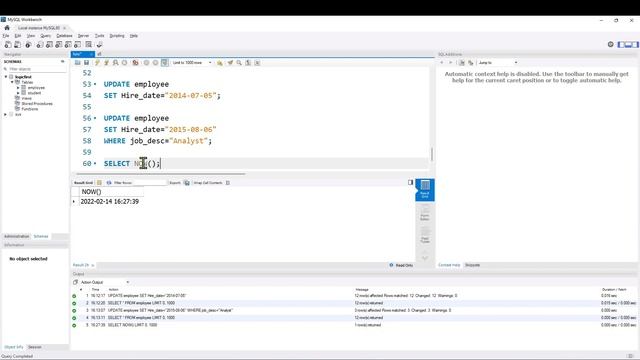The width and height of the screenshot is (640, 360).
Task: Click the save snippet star icon
Action: click(x=220, y=62)
